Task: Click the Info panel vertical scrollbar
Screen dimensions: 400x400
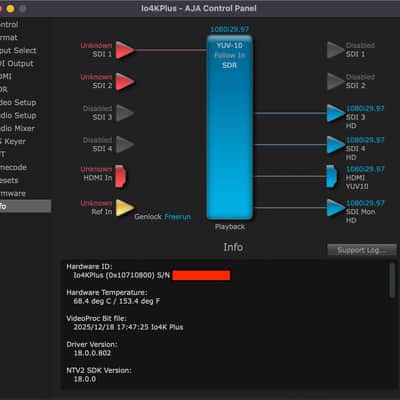Action: [x=392, y=280]
